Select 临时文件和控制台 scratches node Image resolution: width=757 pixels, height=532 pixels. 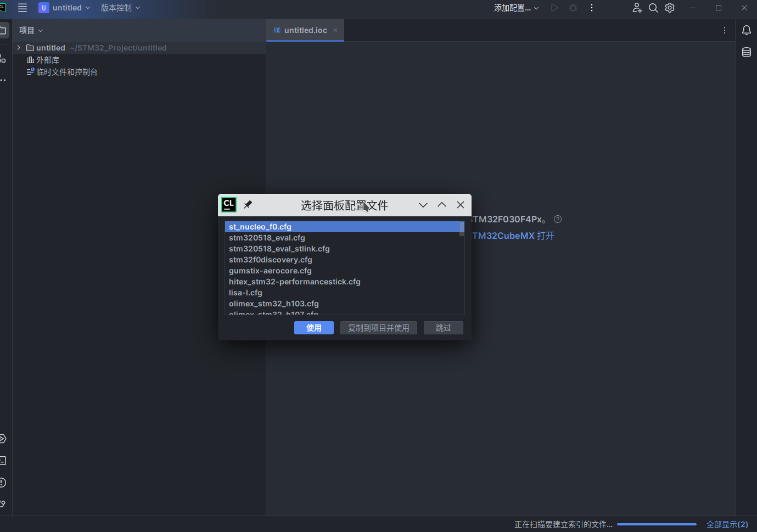point(62,72)
